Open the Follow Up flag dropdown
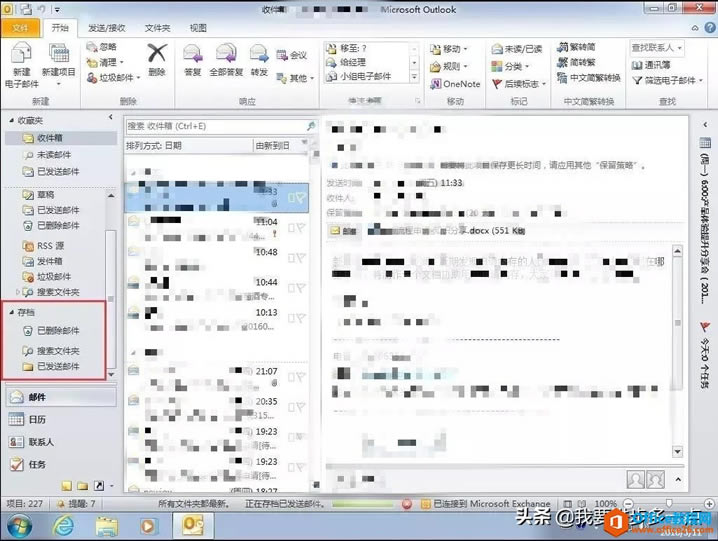The image size is (718, 541). (519, 84)
